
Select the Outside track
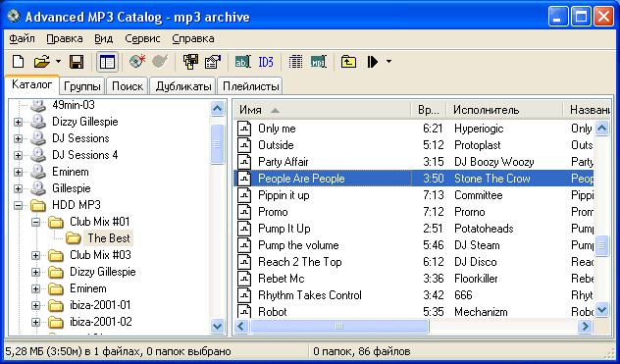click(x=276, y=145)
